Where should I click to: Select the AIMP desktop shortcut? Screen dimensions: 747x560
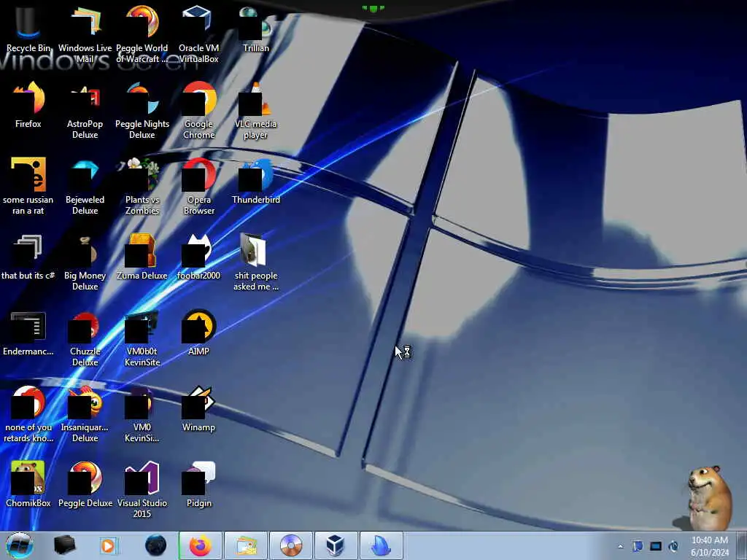(198, 333)
